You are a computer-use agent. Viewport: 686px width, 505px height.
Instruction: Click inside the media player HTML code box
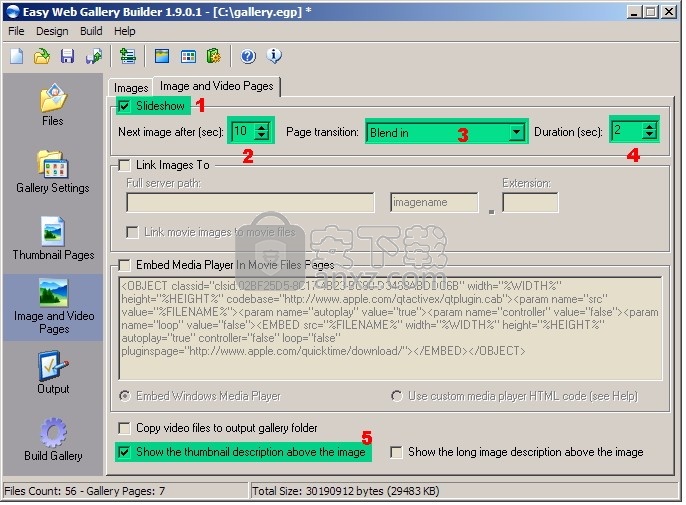390,328
